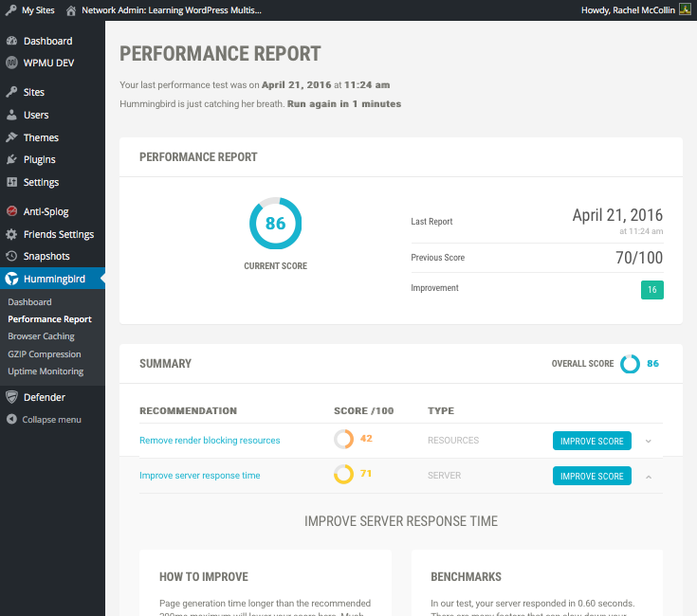This screenshot has width=697, height=616.
Task: Go to Uptime Monitoring submenu
Action: [46, 371]
